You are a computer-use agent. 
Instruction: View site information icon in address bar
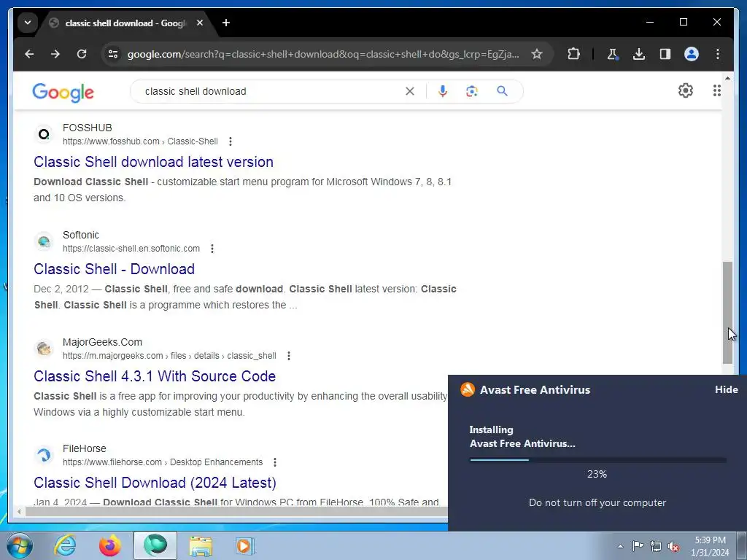tap(113, 54)
